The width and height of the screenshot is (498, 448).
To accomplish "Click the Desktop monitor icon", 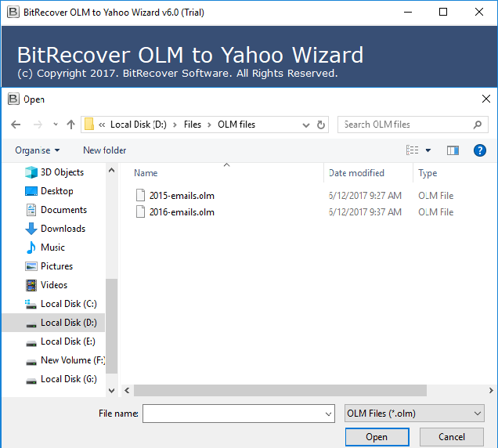I will (31, 191).
